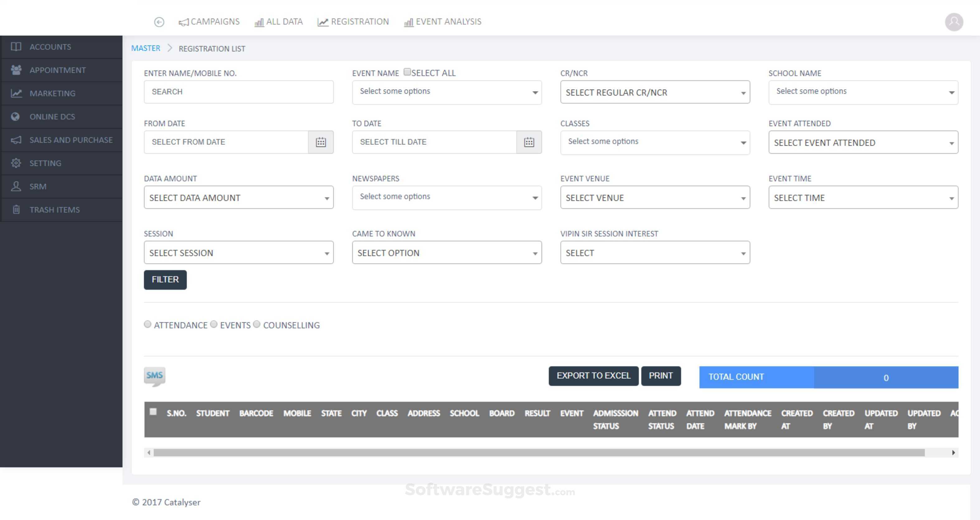Go to Event Analysis in top menu
The width and height of the screenshot is (980, 520).
(x=443, y=22)
